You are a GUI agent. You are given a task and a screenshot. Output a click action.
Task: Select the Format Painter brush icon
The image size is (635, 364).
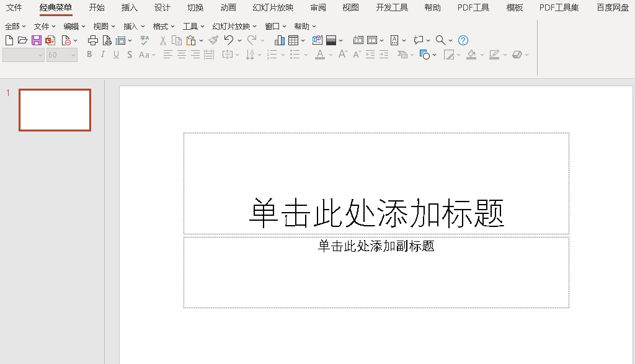(x=213, y=40)
